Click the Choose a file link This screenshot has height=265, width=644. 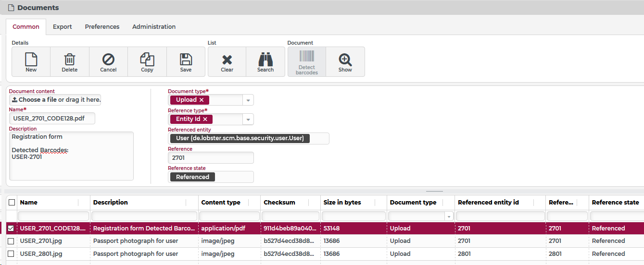38,100
